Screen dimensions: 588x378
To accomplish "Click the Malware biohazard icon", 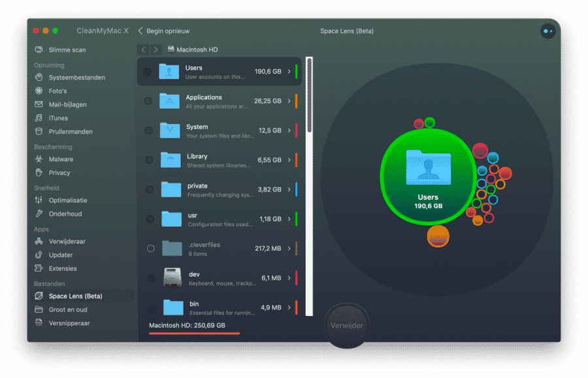I will click(39, 159).
